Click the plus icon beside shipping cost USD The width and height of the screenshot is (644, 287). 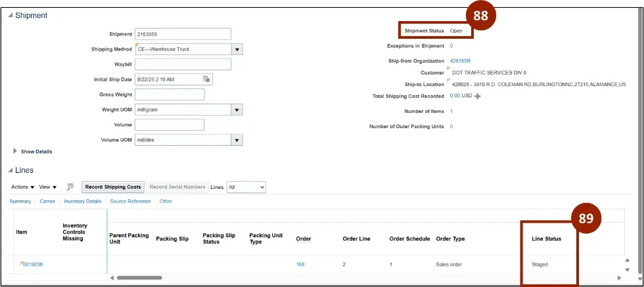pyautogui.click(x=478, y=96)
